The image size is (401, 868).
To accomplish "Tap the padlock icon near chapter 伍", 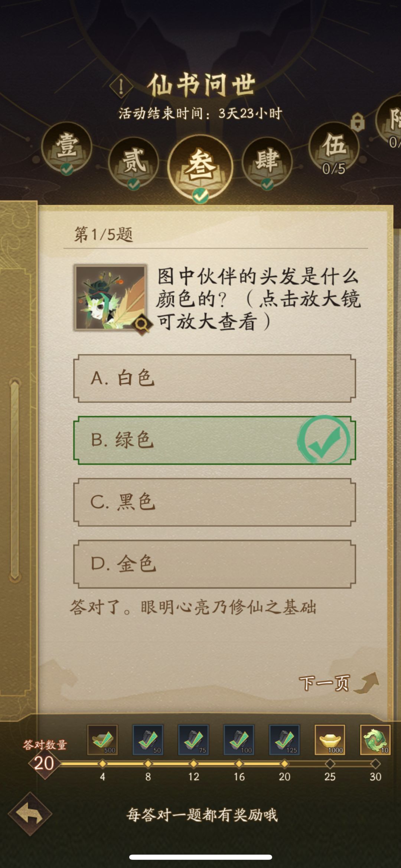I will tap(358, 121).
